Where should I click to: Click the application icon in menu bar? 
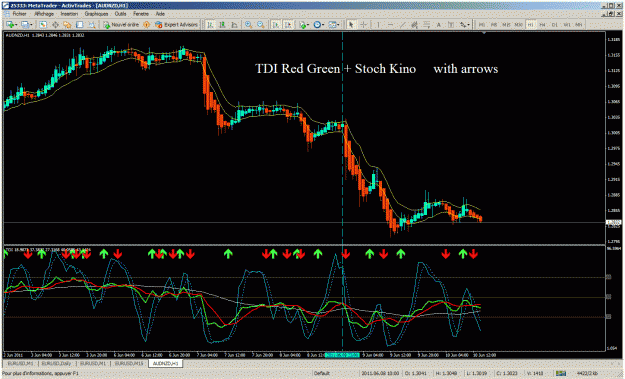pos(6,14)
